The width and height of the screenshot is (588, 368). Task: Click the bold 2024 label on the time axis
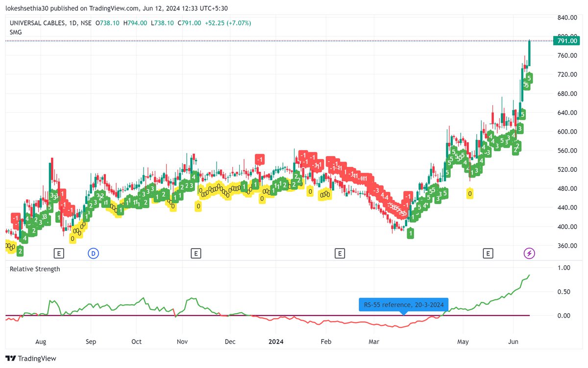(276, 341)
